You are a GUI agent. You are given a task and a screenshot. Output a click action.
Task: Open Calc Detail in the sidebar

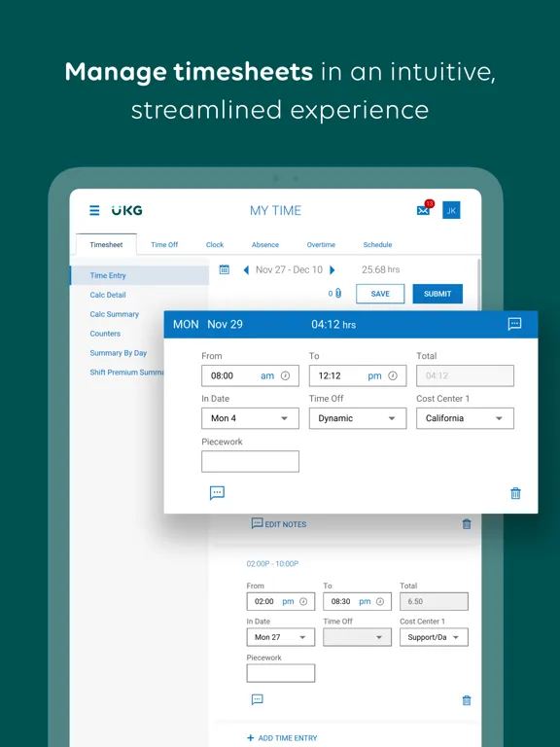[108, 295]
